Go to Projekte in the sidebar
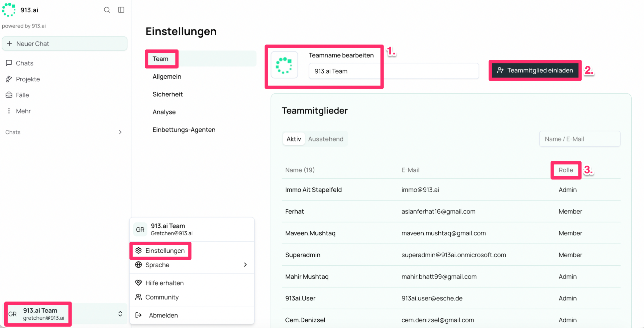This screenshot has width=644, height=328. point(28,79)
